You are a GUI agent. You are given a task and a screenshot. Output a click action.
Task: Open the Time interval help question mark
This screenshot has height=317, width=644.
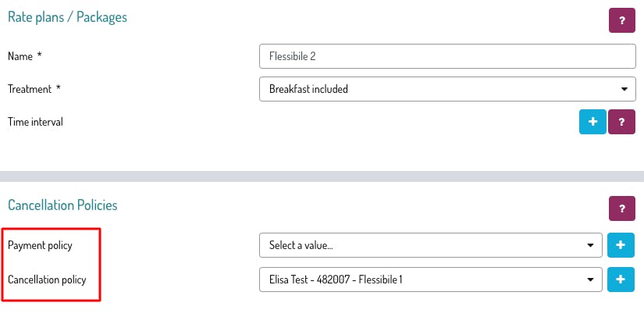pos(621,122)
